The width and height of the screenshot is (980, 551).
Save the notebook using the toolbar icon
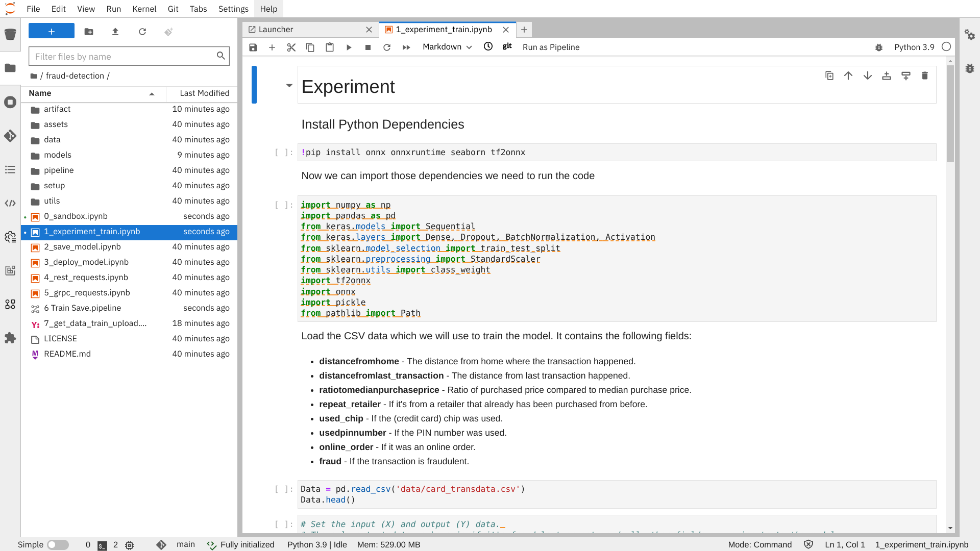253,47
